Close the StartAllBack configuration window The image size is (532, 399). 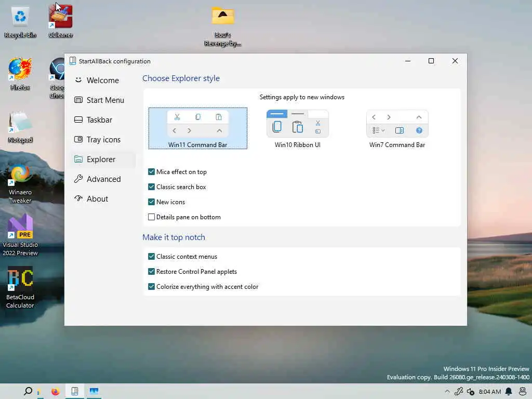[x=455, y=61]
